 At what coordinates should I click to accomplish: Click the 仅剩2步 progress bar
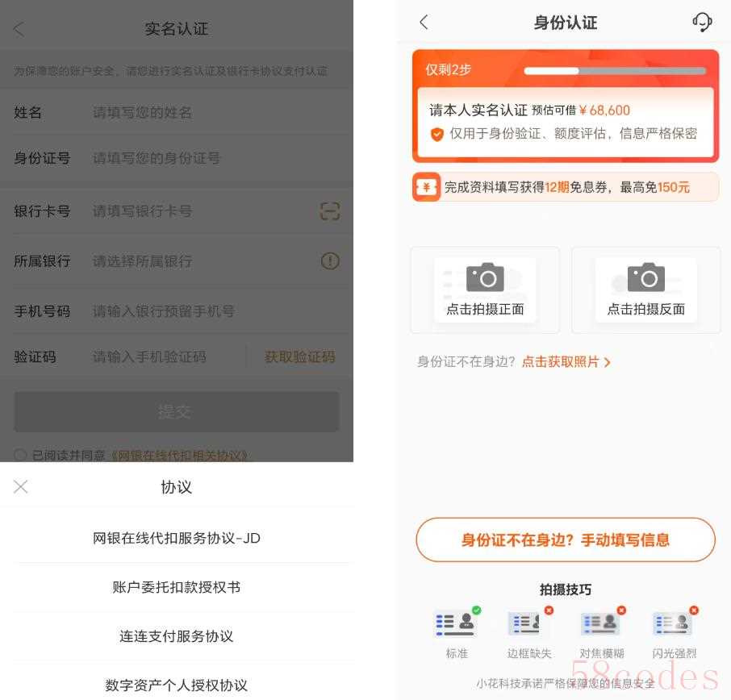pyautogui.click(x=615, y=71)
